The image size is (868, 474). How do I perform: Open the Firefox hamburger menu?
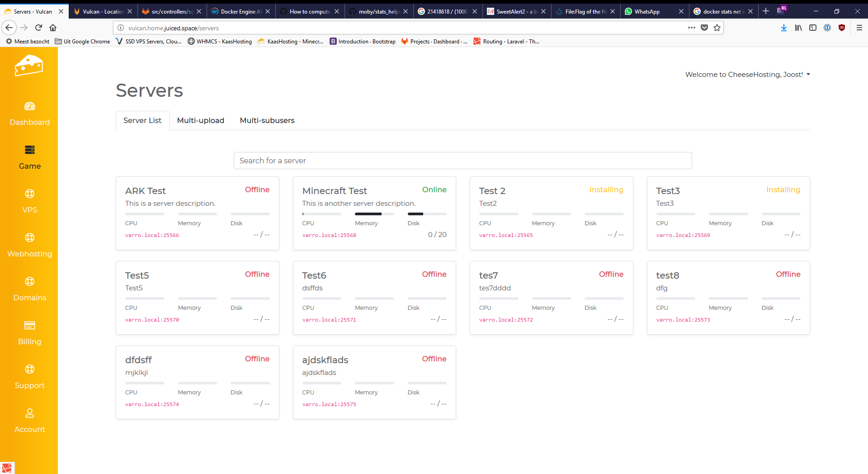[859, 28]
